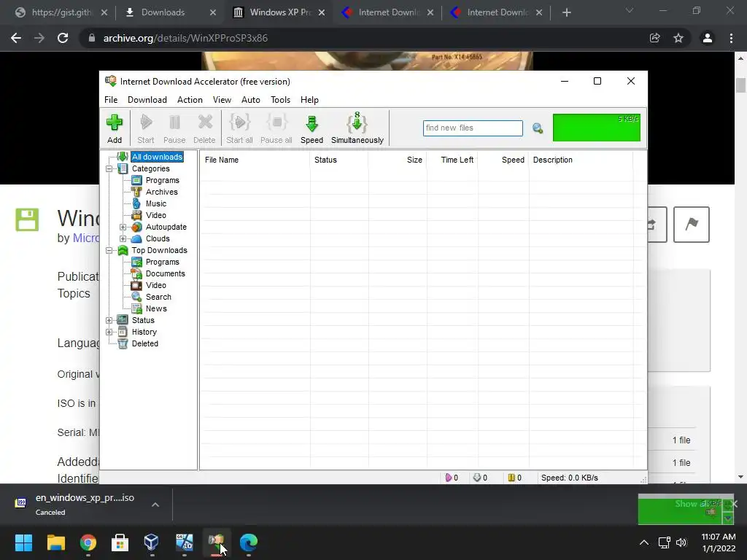Image resolution: width=747 pixels, height=560 pixels.
Task: Expand the Status tree branch
Action: (109, 321)
